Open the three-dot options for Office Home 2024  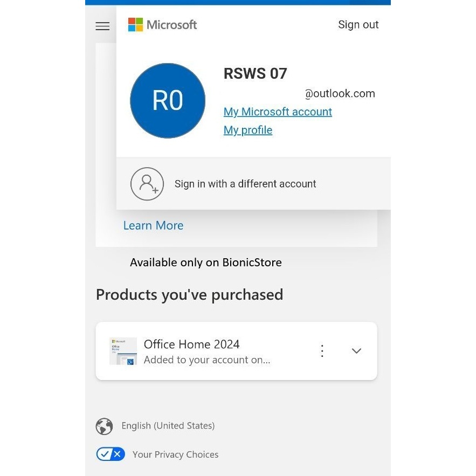[x=322, y=351]
